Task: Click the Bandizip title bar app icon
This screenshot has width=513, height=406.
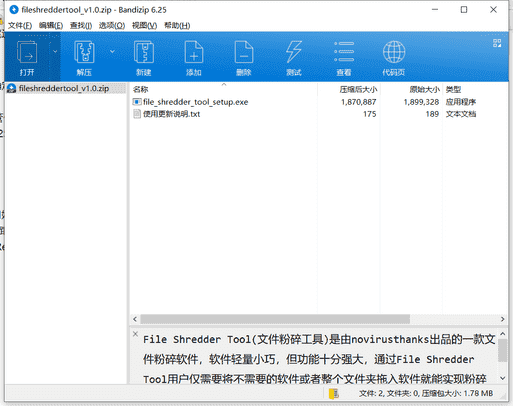Action: tap(14, 10)
